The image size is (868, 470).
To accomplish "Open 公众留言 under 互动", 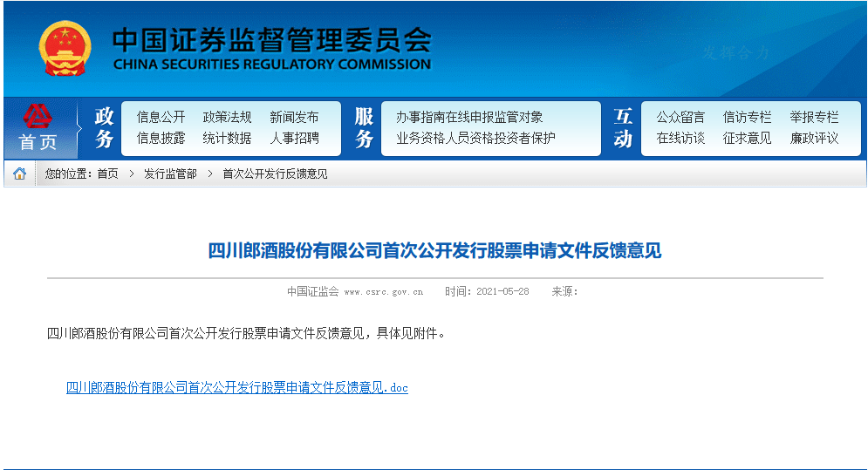I will [x=680, y=118].
